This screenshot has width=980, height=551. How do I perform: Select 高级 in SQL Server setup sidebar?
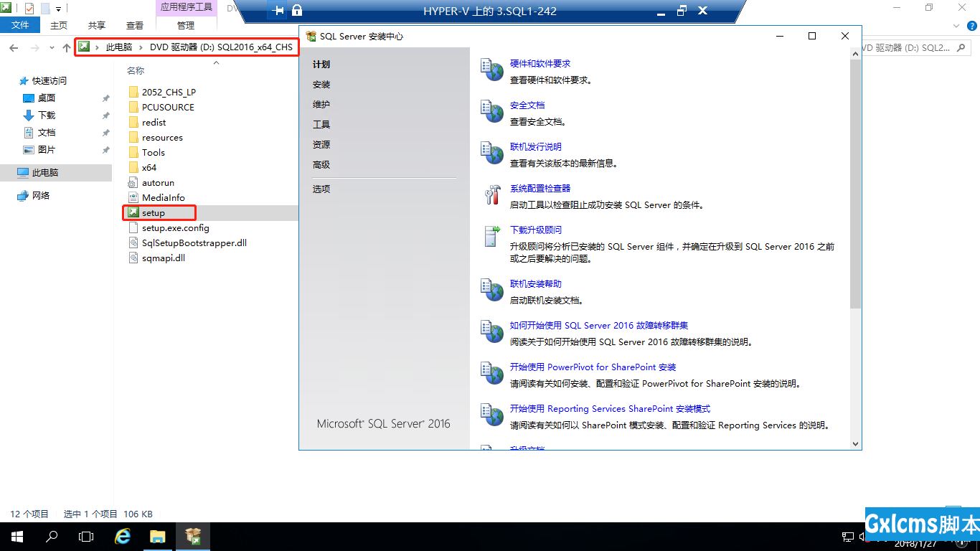click(x=321, y=165)
